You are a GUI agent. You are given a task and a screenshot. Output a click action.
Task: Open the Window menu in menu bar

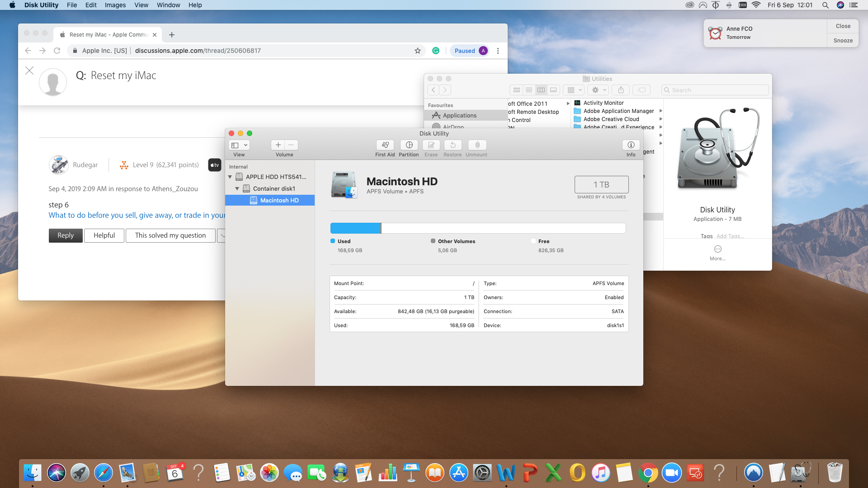(168, 5)
